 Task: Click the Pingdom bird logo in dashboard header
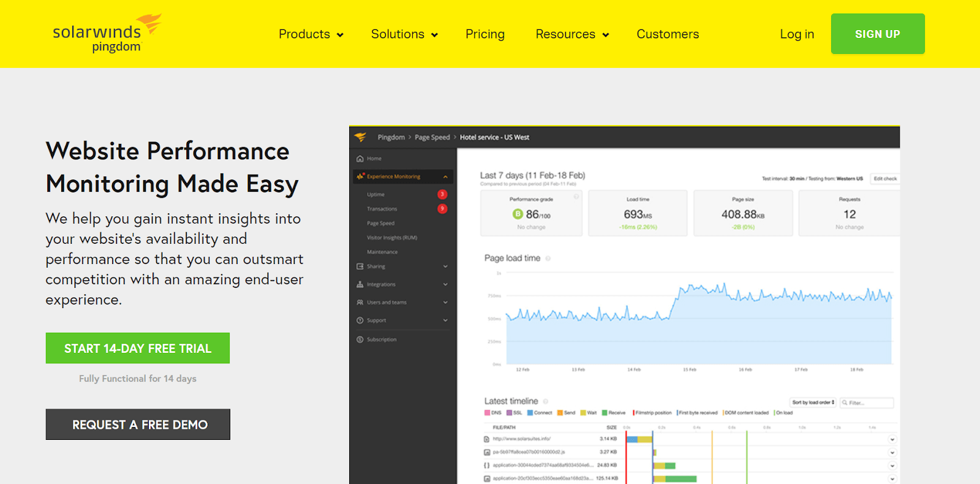360,137
